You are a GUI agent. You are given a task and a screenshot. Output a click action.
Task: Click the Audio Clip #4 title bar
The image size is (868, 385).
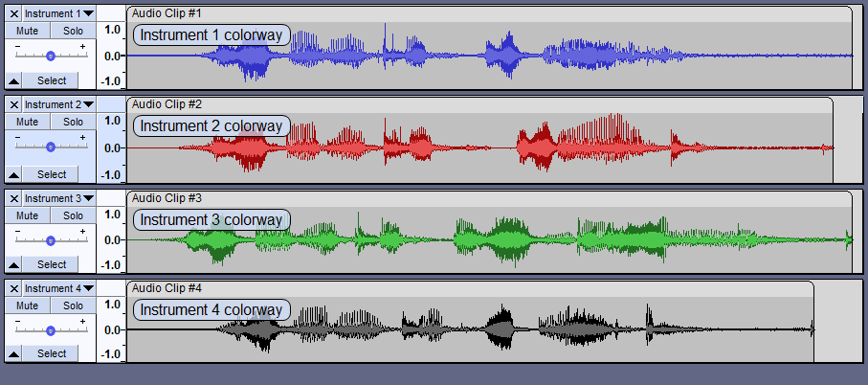click(x=470, y=288)
